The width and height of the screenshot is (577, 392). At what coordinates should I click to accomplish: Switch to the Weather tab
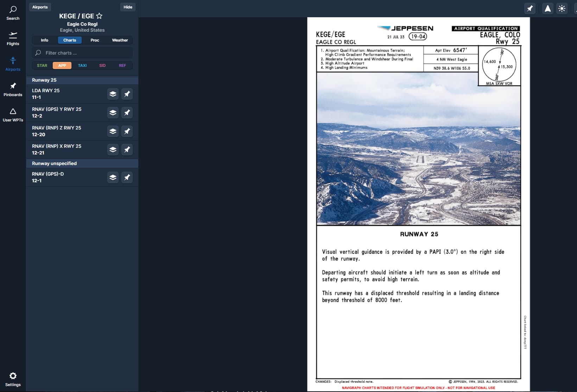(x=120, y=40)
